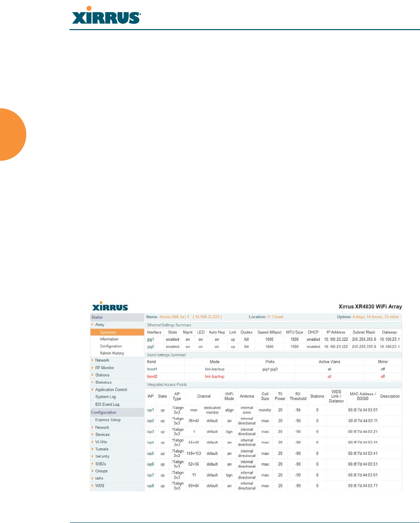Open Admin History under Array
This screenshot has width=420, height=523.
(x=112, y=353)
